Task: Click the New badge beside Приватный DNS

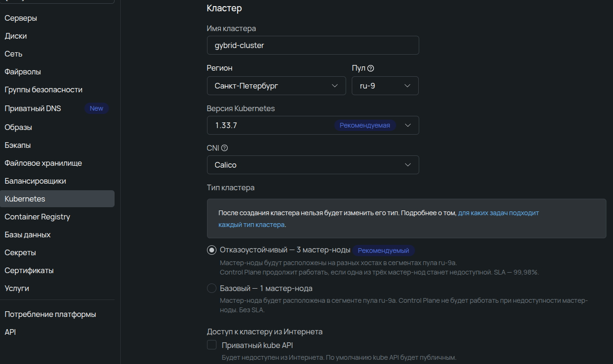Action: click(96, 108)
